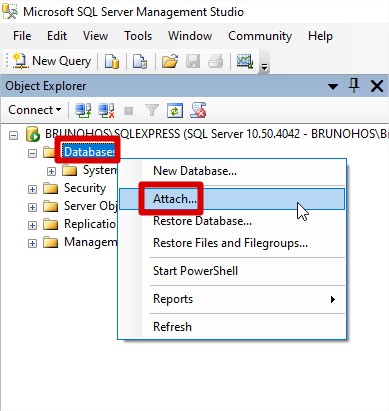The image size is (389, 411).
Task: Click the Filter funnel icon
Action: tap(152, 110)
